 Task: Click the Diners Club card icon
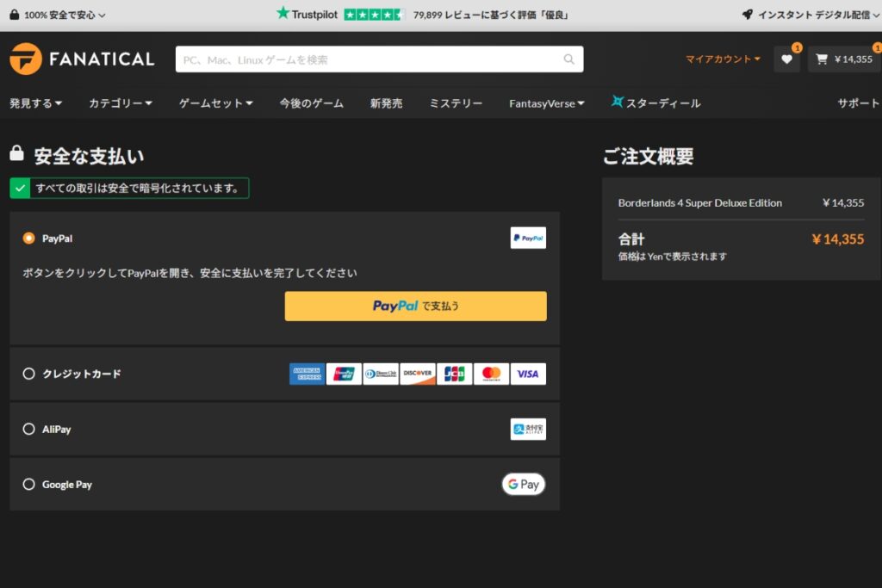point(381,374)
